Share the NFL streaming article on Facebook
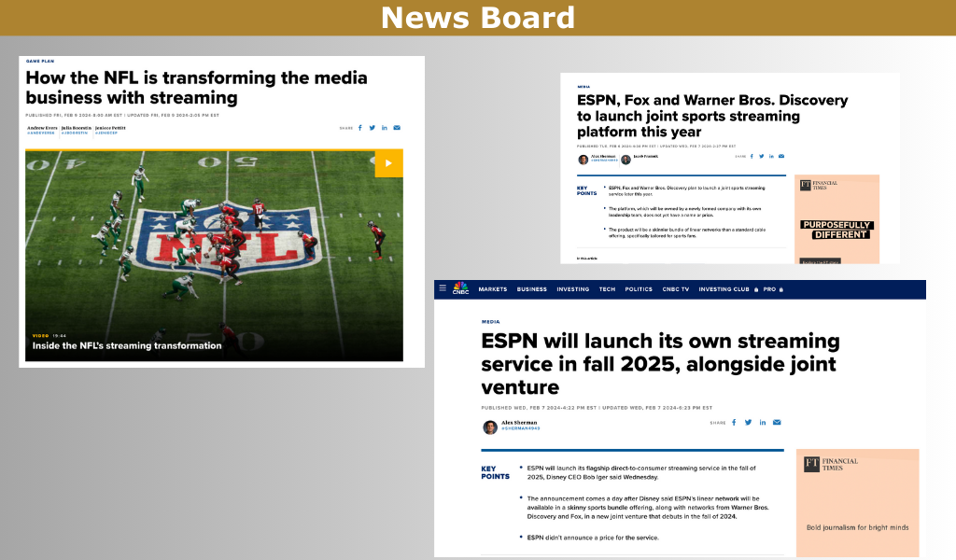The height and width of the screenshot is (560, 956). click(x=359, y=128)
